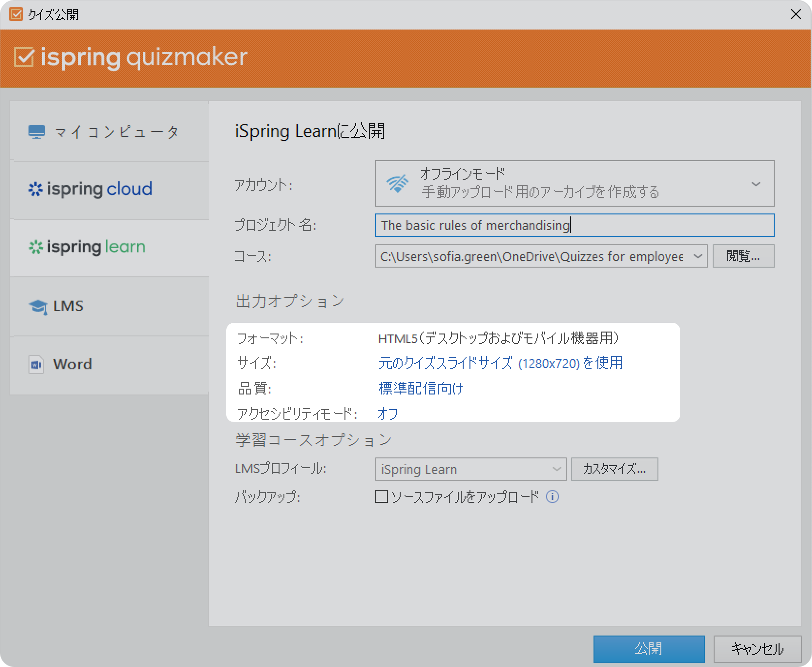The image size is (812, 667).
Task: Click the キャンセル button
Action: [757, 649]
